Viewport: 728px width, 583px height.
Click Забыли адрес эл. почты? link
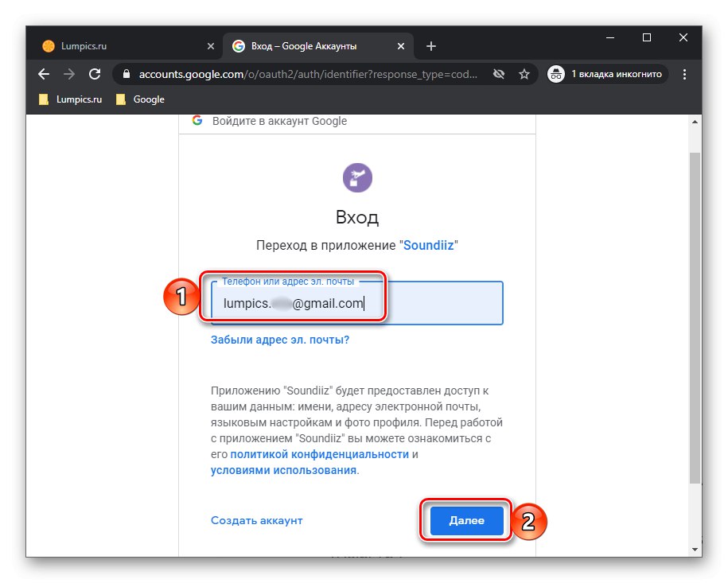point(280,340)
